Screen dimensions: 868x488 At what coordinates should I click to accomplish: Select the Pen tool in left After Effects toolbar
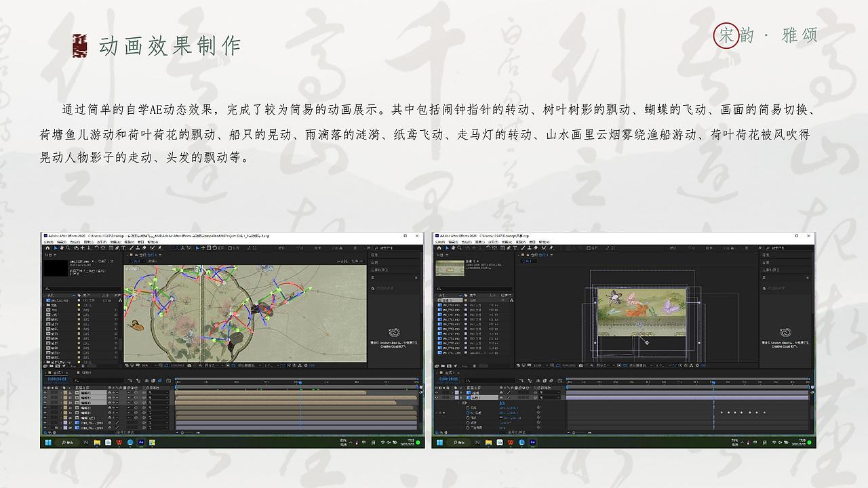pyautogui.click(x=117, y=248)
